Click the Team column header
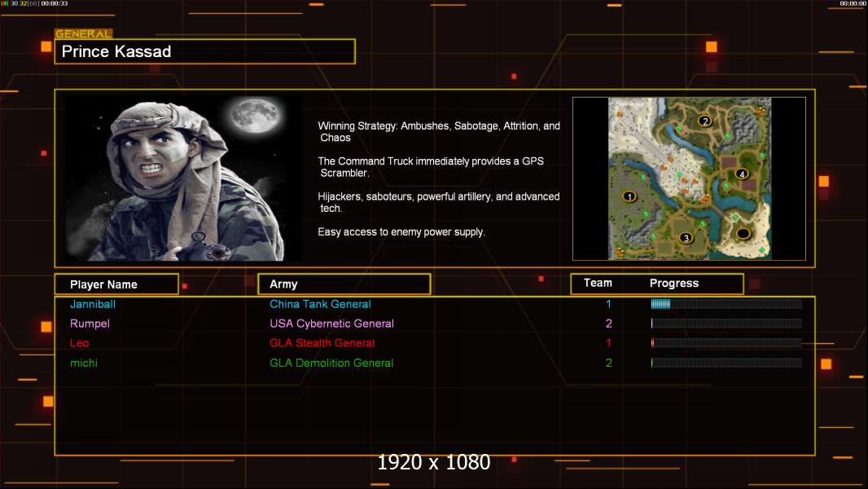 tap(598, 283)
